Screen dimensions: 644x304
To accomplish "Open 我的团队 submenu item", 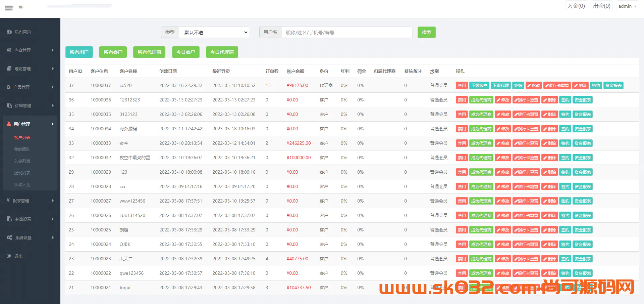I will point(22,149).
